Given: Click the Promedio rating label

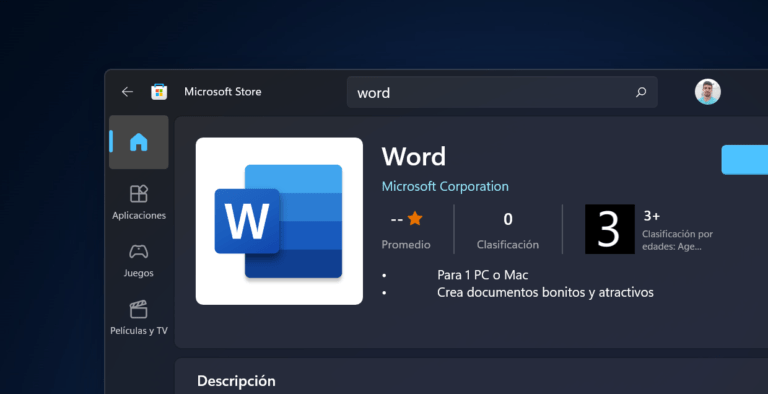Looking at the screenshot, I should pyautogui.click(x=406, y=245).
